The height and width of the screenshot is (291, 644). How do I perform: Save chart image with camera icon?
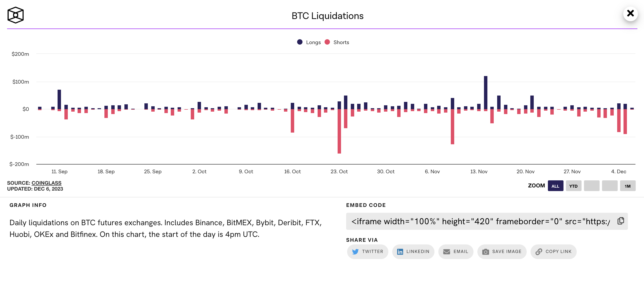485,252
